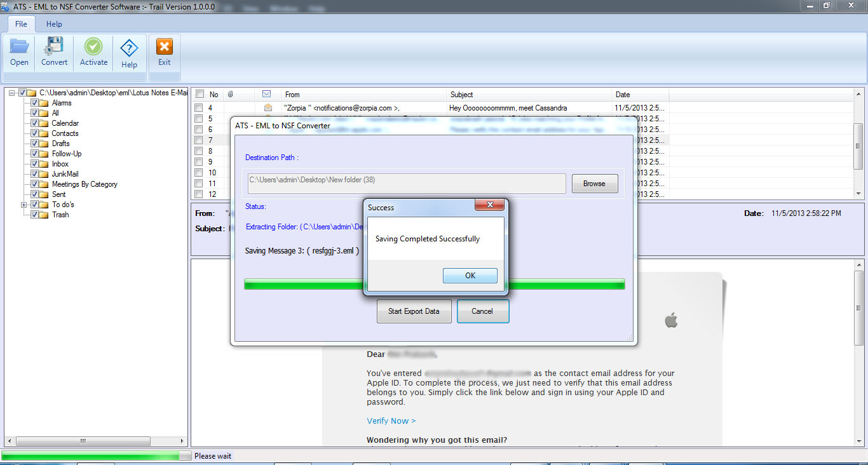Uncheck the Drafts folder checkbox
868x465 pixels.
35,144
